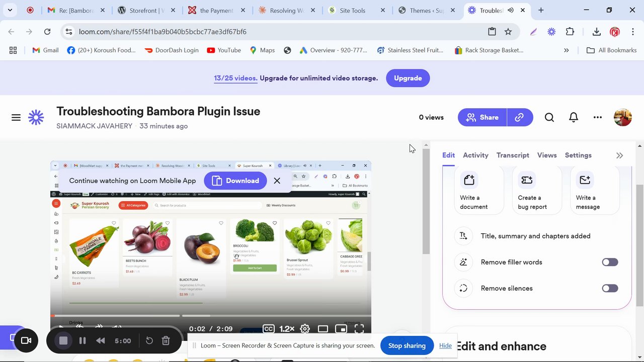Change the 1.2× playback speed
644x362 pixels.
click(287, 329)
